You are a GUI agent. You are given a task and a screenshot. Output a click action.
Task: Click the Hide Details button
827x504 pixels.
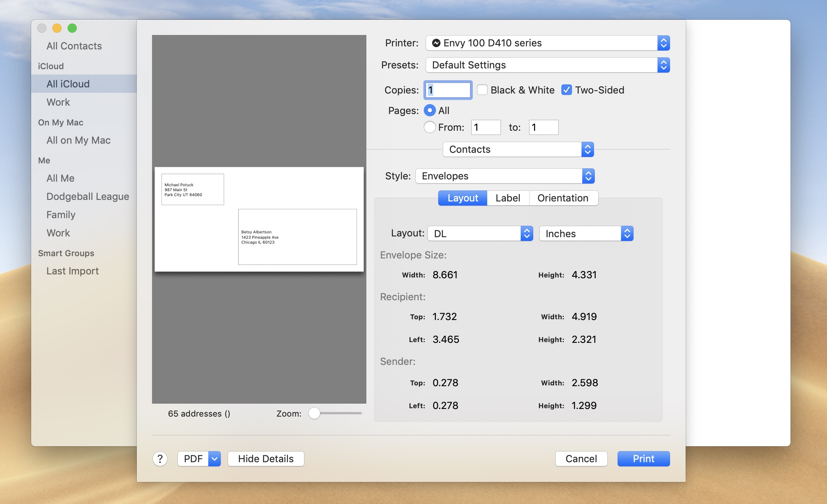point(265,458)
